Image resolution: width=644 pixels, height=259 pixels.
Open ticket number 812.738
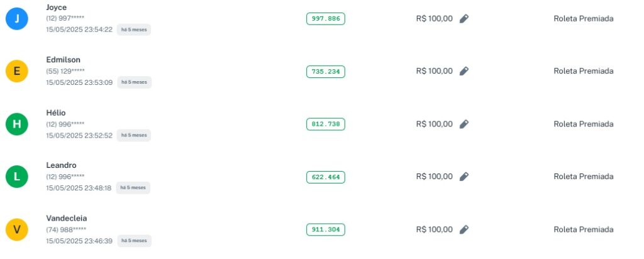point(326,124)
